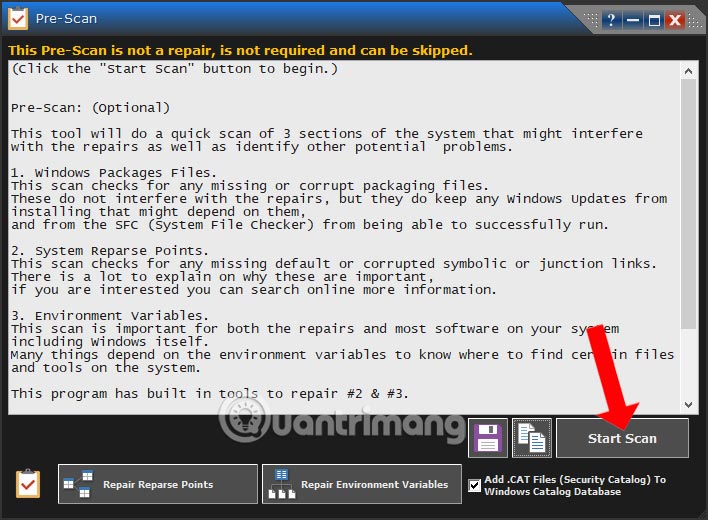Click the Start Scan button
708x520 pixels.
(622, 438)
